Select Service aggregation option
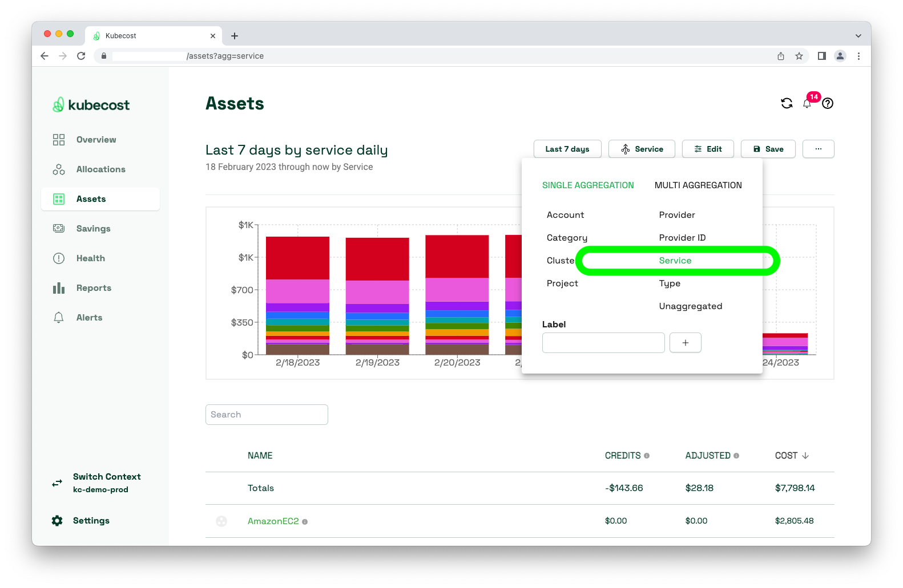The image size is (903, 588). pyautogui.click(x=675, y=261)
